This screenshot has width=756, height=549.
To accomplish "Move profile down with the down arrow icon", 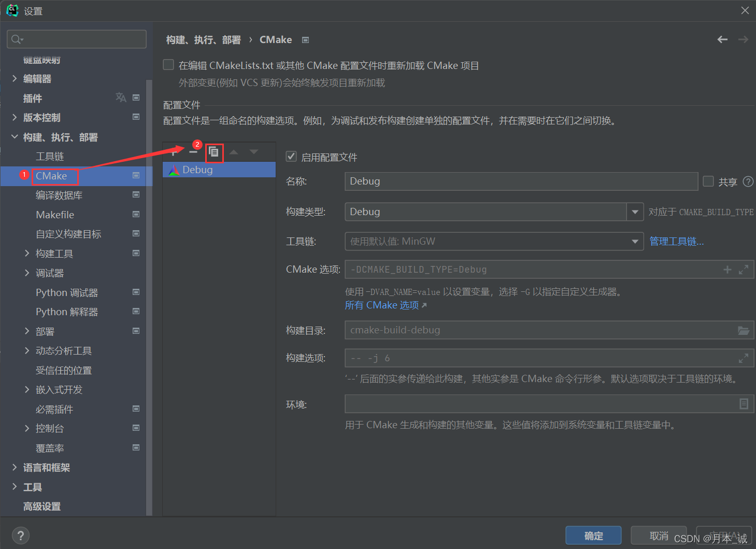I will click(x=253, y=152).
